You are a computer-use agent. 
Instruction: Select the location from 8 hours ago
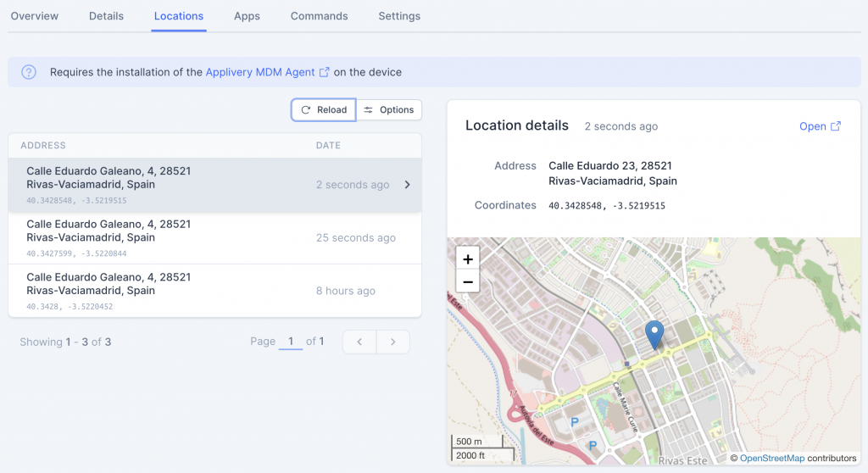click(214, 291)
